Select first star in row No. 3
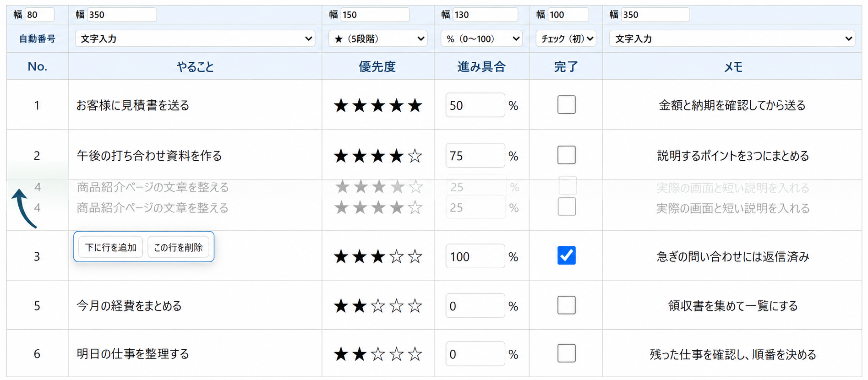Image resolution: width=868 pixels, height=380 pixels. click(x=341, y=256)
